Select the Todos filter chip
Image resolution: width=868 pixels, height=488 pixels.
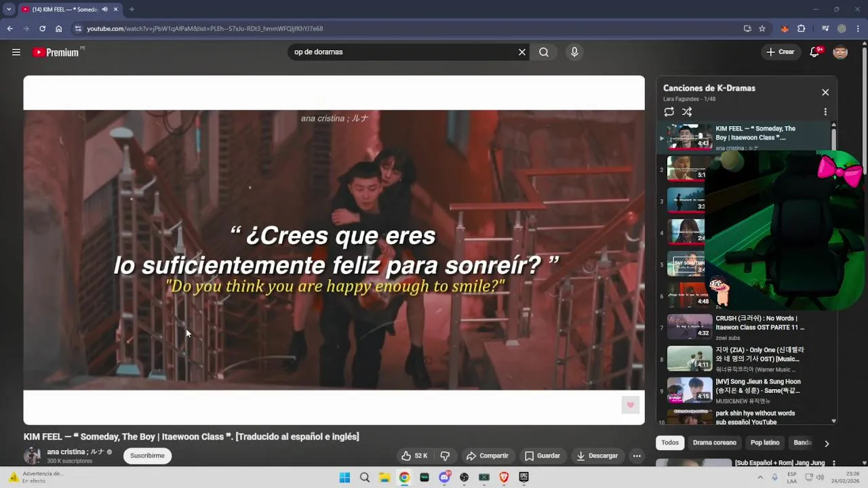tap(670, 443)
